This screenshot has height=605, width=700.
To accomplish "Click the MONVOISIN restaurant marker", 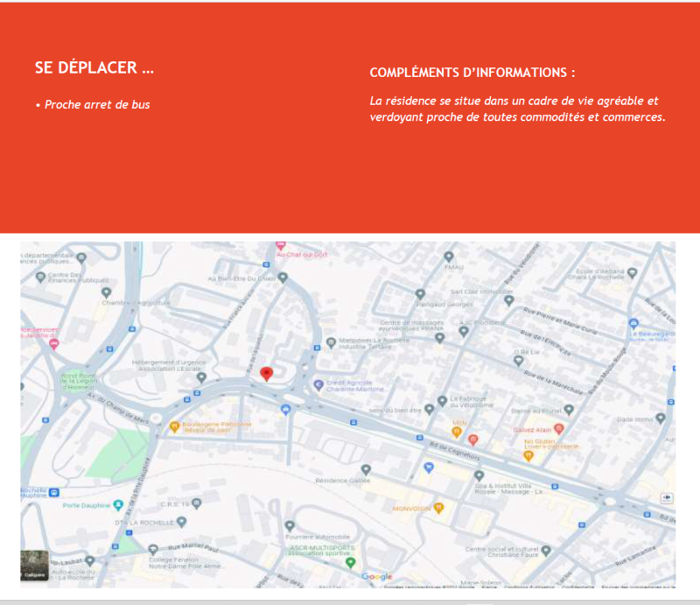I will point(439,508).
